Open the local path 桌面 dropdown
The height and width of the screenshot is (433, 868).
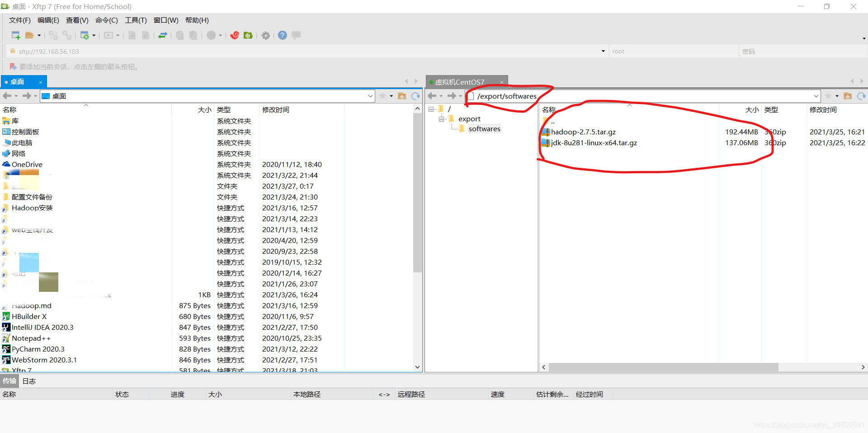click(x=370, y=96)
